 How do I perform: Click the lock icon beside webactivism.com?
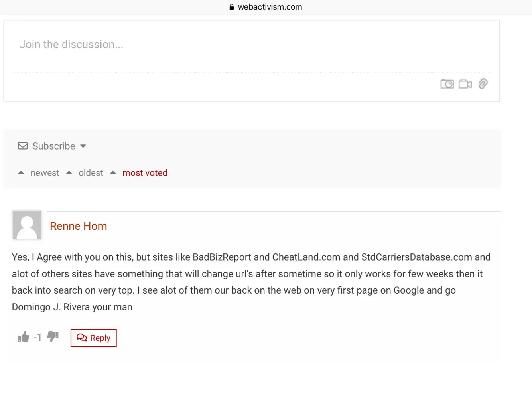[232, 7]
